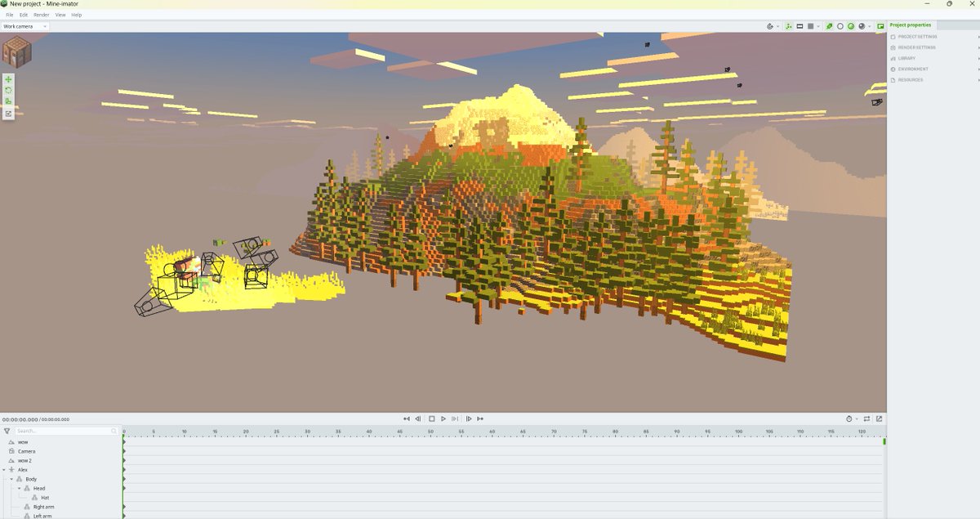Viewport: 980px width, 519px height.
Task: Click the Mine-imator app icon in title bar
Action: click(4, 4)
